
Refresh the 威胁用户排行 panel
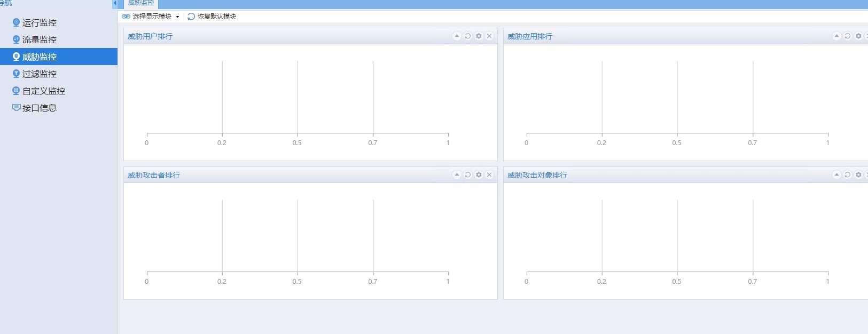467,36
